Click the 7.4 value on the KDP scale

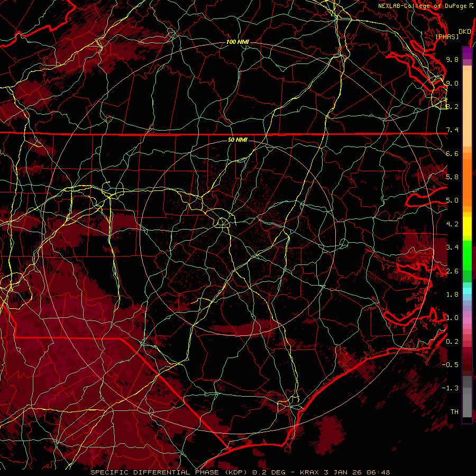click(x=452, y=130)
